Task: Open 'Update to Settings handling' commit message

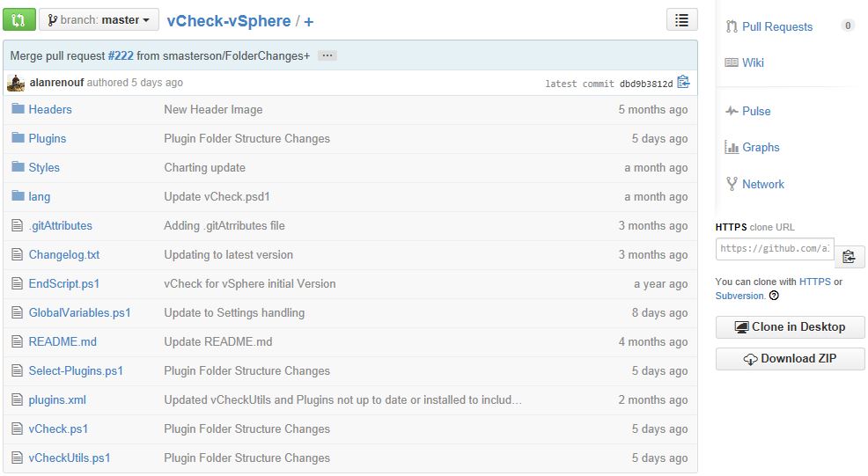Action: (234, 312)
